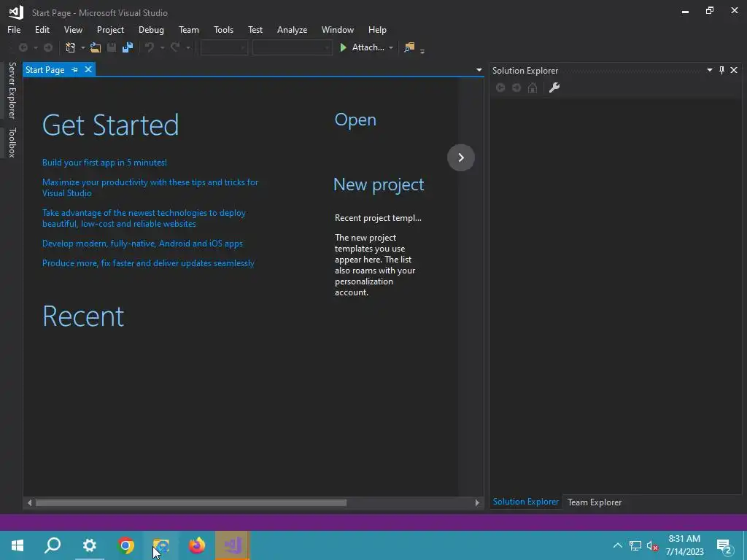This screenshot has width=747, height=560.
Task: Open the Edit menu
Action: (x=42, y=29)
